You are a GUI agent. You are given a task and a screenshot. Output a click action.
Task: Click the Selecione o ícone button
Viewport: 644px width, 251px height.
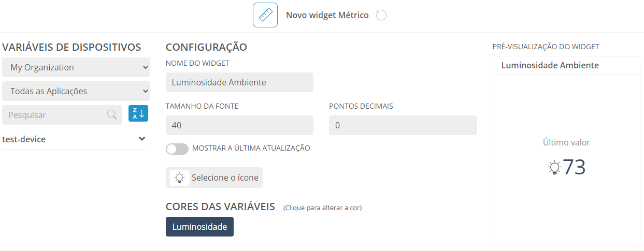(214, 178)
